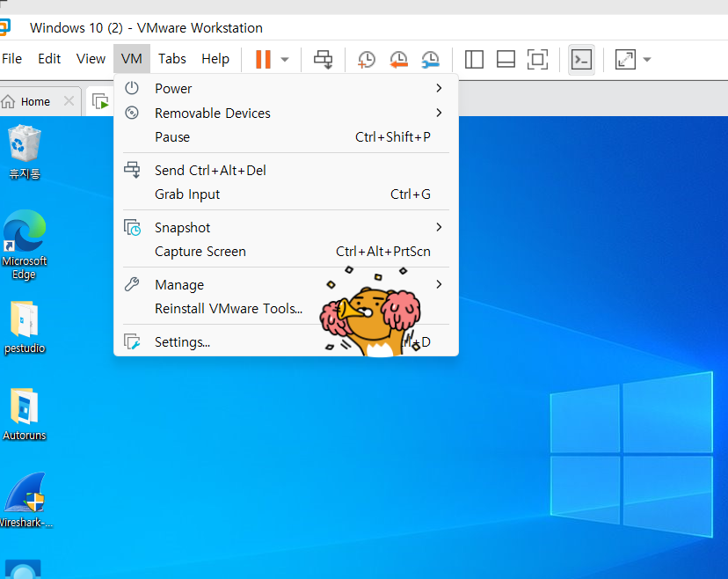The image size is (728, 579).
Task: Open the Help menu
Action: (215, 59)
